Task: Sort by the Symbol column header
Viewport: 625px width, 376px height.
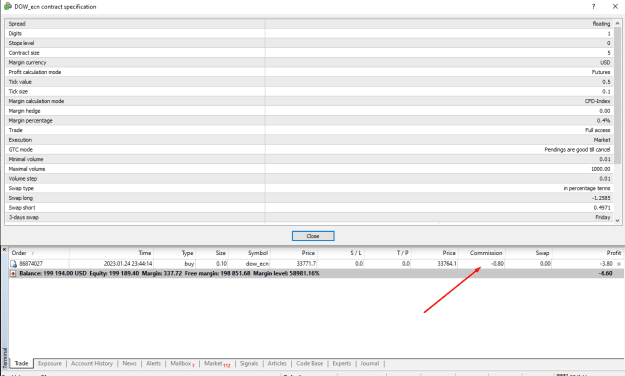Action: (x=249, y=253)
